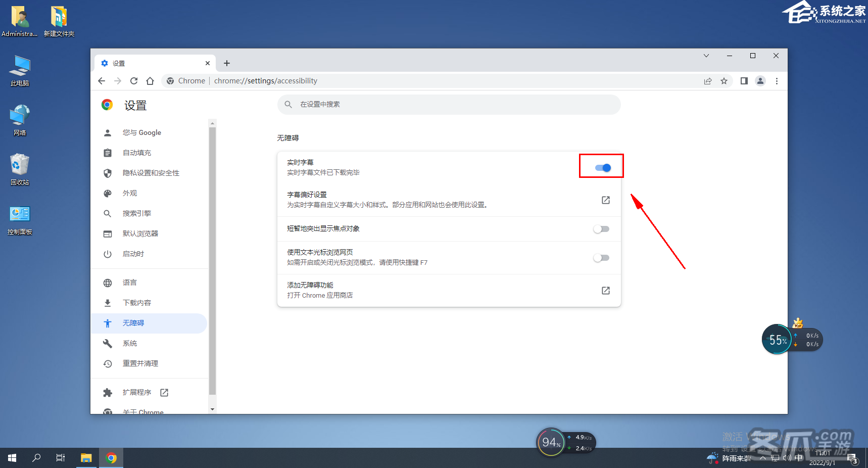Click the address bar URL
868x468 pixels.
pyautogui.click(x=266, y=81)
